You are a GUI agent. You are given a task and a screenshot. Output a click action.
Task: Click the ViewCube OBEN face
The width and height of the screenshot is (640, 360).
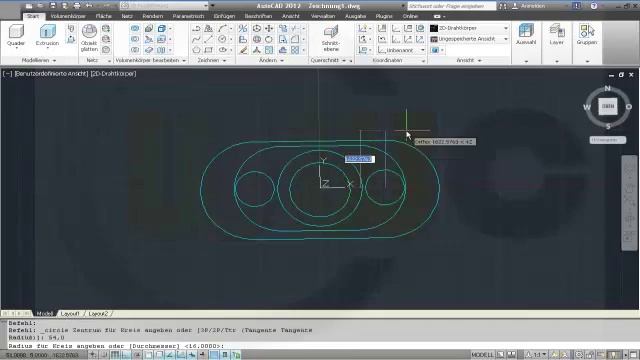(608, 106)
